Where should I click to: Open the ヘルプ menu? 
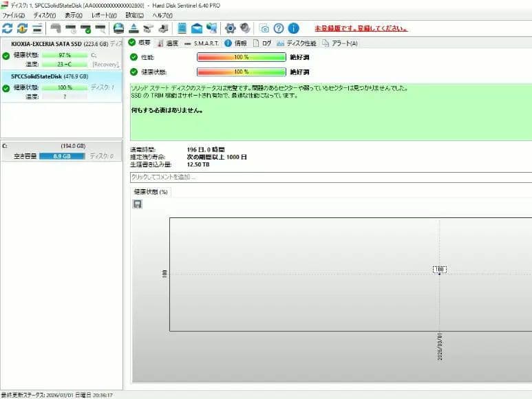(162, 15)
